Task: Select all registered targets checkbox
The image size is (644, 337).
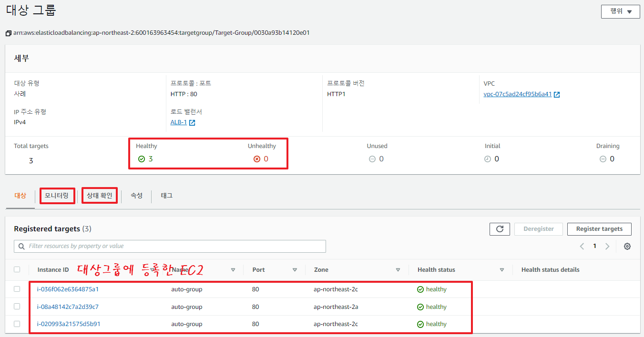Action: pos(17,269)
